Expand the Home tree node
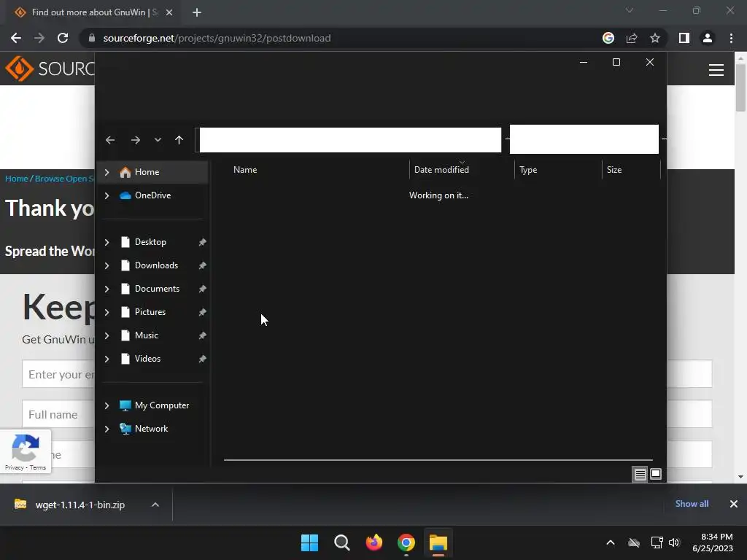This screenshot has width=747, height=560. pos(107,172)
